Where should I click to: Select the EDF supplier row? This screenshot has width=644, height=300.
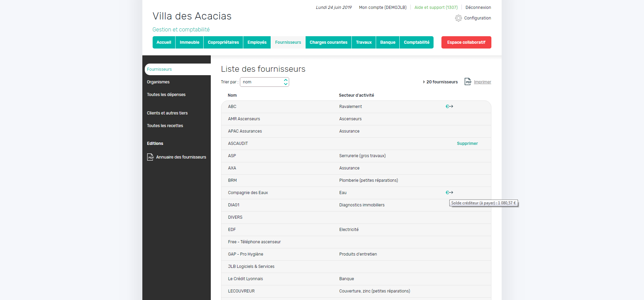356,230
